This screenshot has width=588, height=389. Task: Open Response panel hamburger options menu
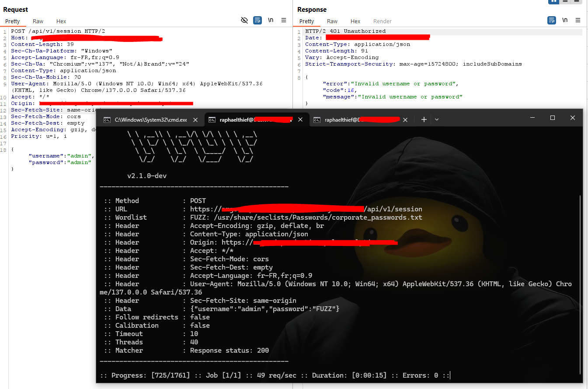578,21
